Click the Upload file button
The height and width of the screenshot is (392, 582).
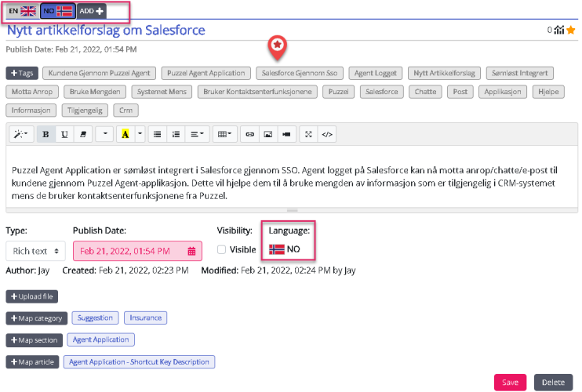point(32,296)
